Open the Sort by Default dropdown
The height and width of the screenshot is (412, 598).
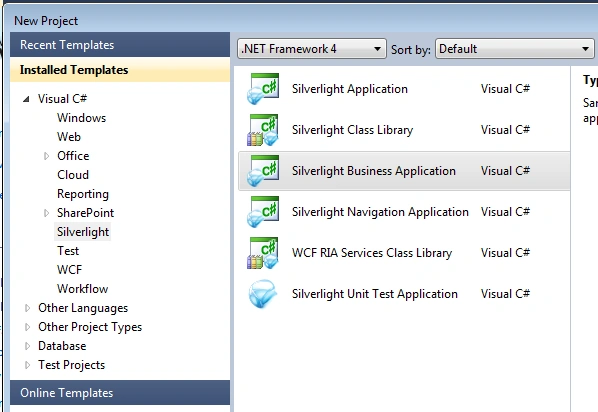point(514,49)
